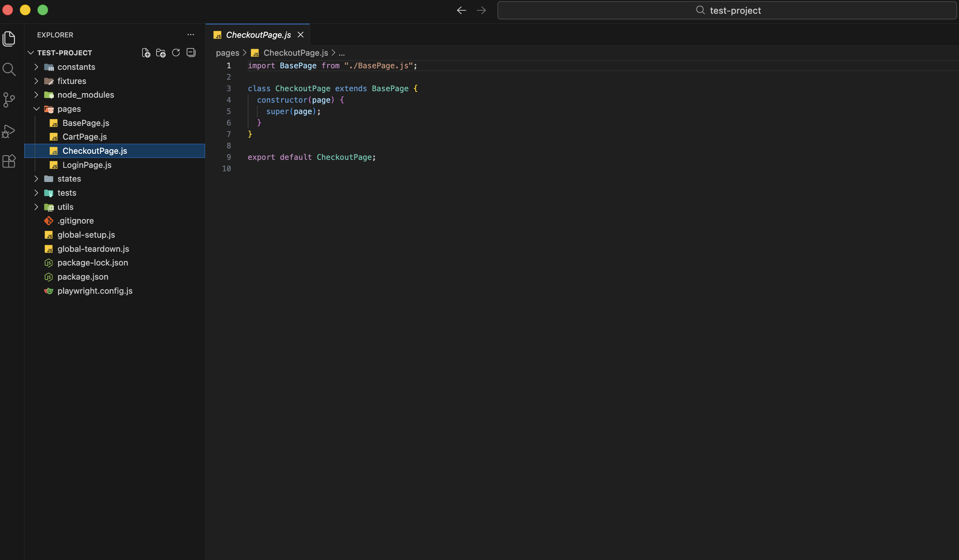
Task: Switch to the CheckoutPage.js tab
Action: pyautogui.click(x=258, y=35)
